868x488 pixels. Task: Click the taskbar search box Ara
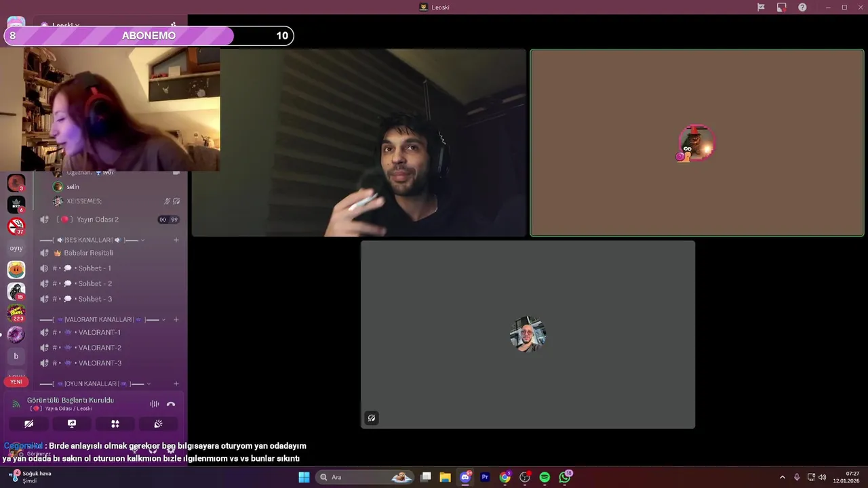tap(365, 477)
